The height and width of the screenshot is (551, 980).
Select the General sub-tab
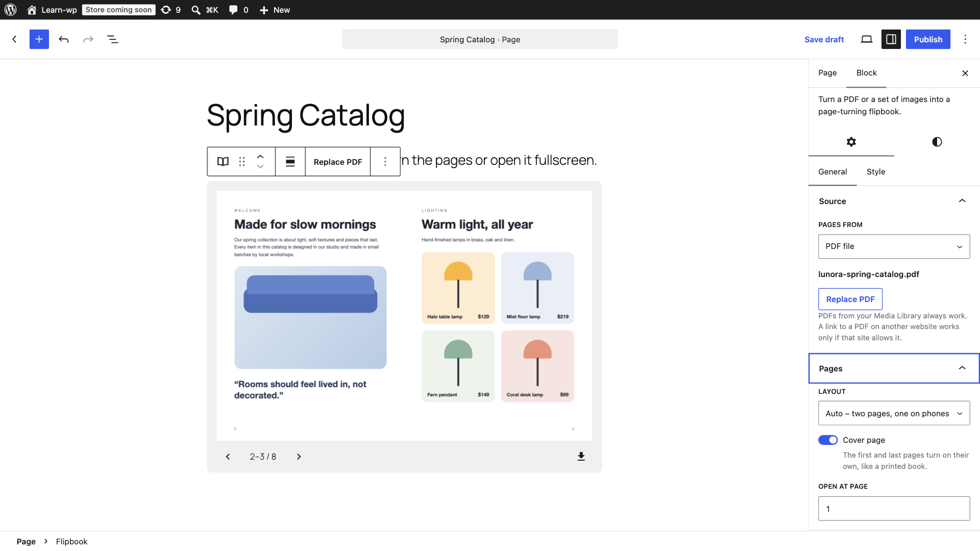pos(832,172)
